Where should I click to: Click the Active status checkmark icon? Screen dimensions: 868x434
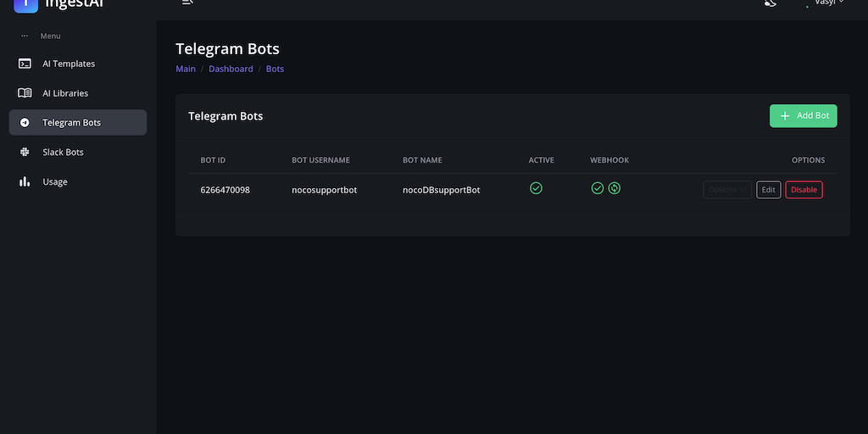pos(536,188)
